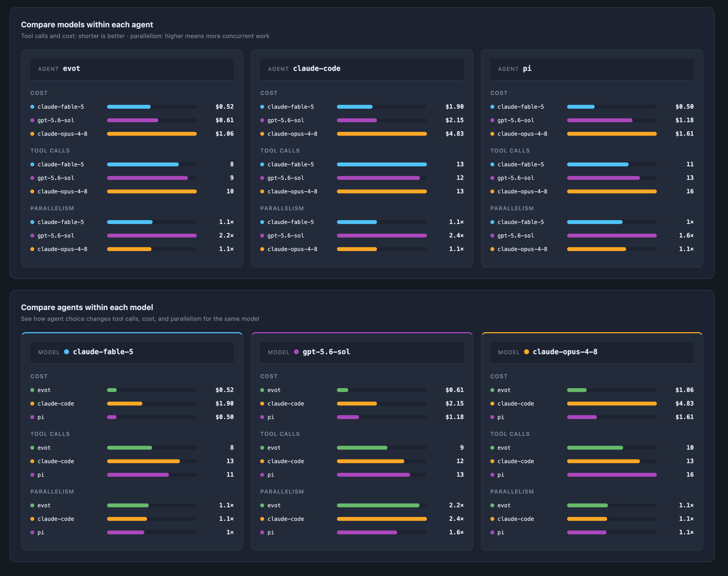Click claude-opus-4-8 tool calls bar in agent pi card
The image size is (728, 576).
(x=612, y=191)
